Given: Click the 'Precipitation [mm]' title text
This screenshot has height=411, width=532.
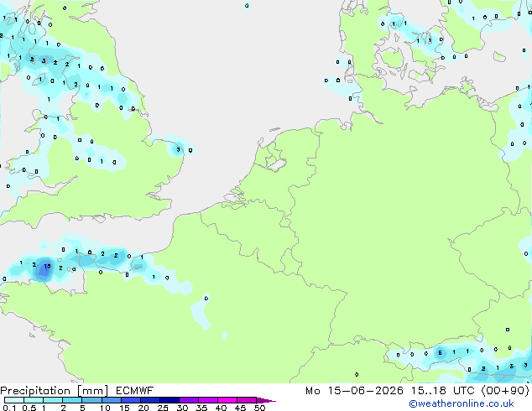Looking at the screenshot, I should pos(55,391).
